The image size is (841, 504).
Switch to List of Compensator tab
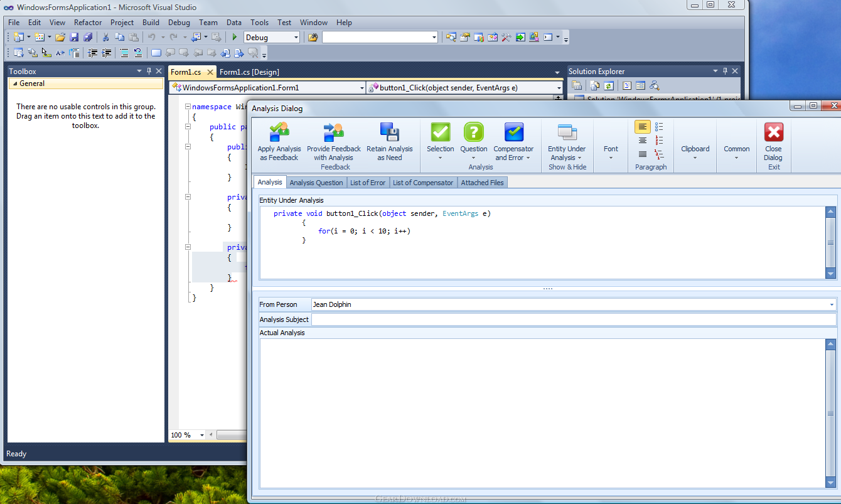click(423, 183)
